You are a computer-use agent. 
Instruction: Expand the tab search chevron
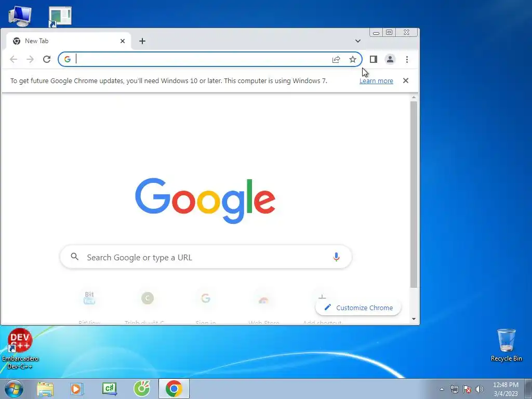(x=357, y=41)
